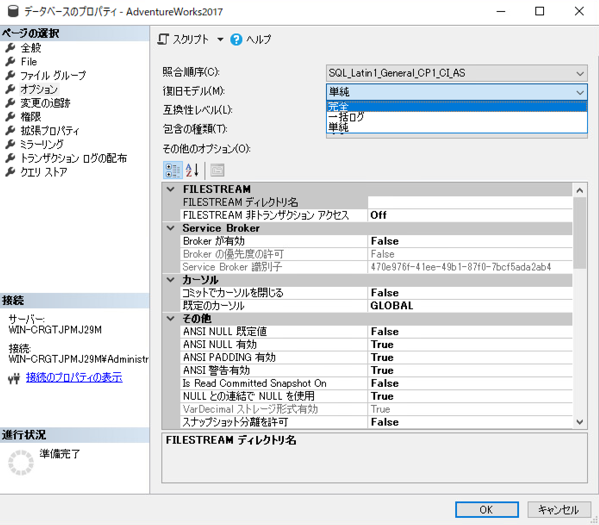Click the キャンセル button
Image resolution: width=599 pixels, height=525 pixels.
pyautogui.click(x=559, y=510)
